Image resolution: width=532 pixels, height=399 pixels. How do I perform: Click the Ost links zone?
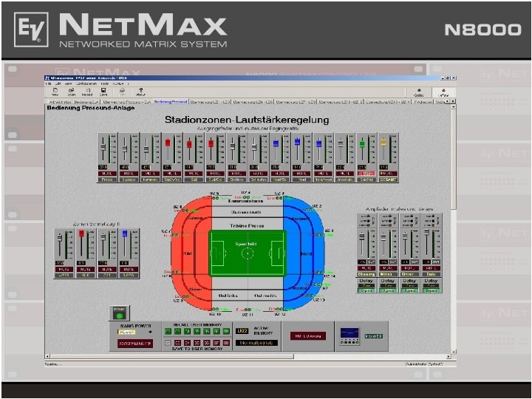[x=228, y=296]
